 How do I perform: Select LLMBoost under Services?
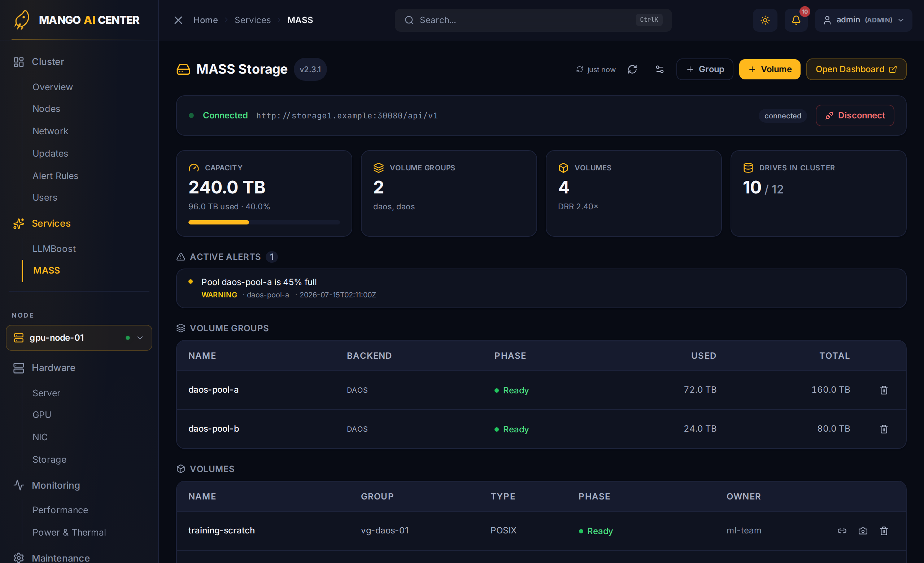click(x=54, y=249)
